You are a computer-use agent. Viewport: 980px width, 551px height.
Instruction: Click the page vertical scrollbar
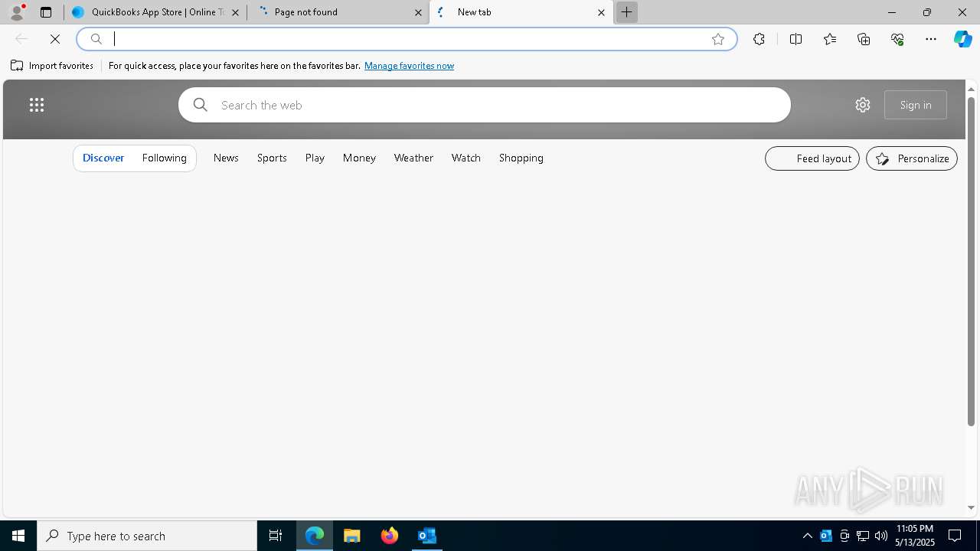[971, 262]
